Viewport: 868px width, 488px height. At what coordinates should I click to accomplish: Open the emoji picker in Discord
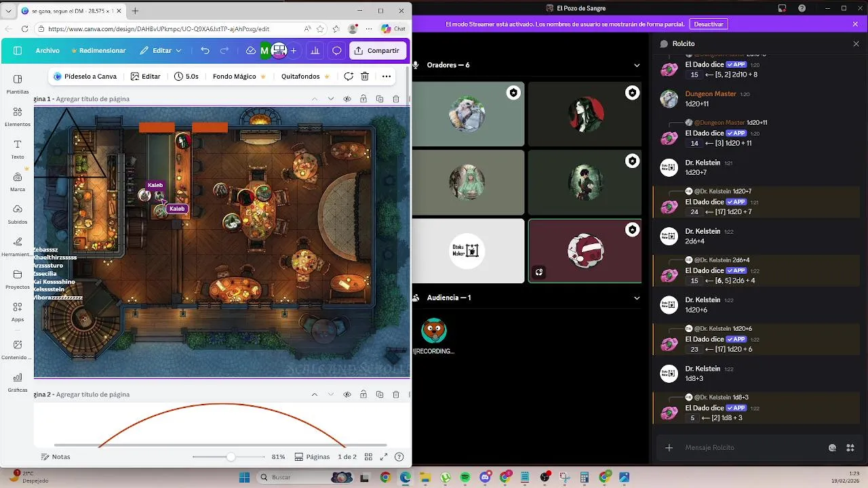click(832, 448)
